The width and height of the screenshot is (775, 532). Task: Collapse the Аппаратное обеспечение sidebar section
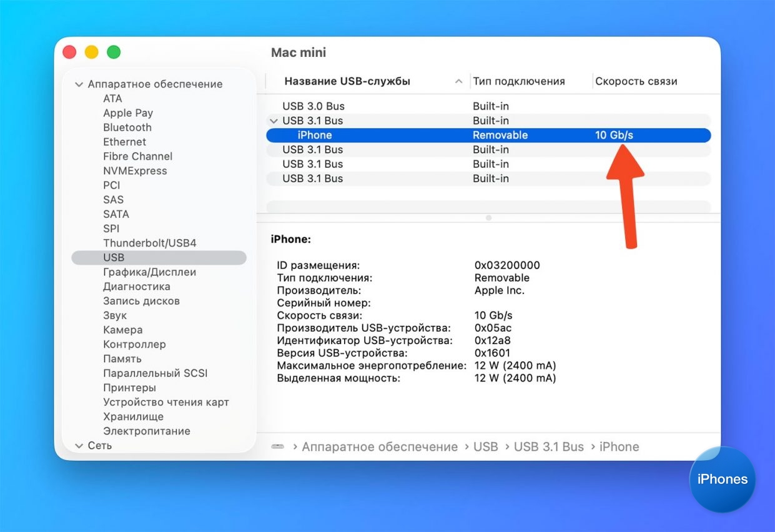click(x=79, y=84)
